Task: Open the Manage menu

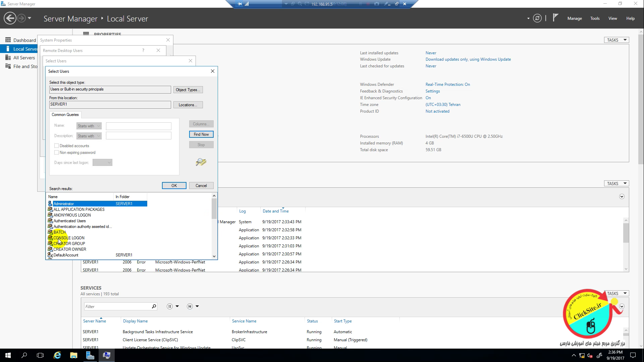Action: (574, 18)
